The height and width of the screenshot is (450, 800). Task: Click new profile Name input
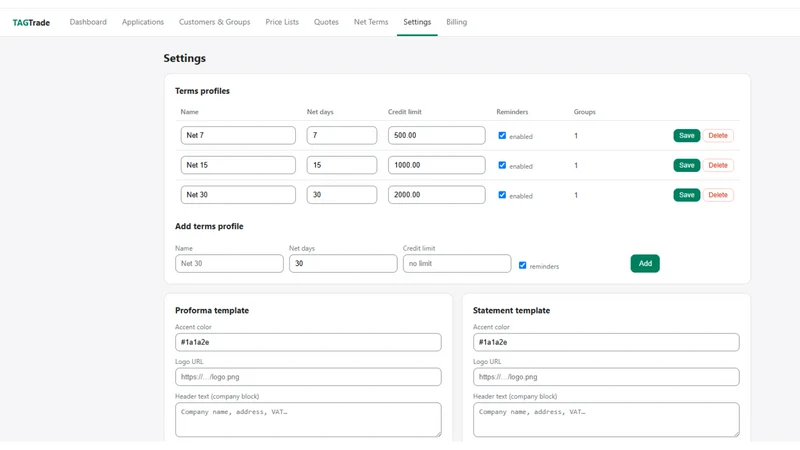229,263
